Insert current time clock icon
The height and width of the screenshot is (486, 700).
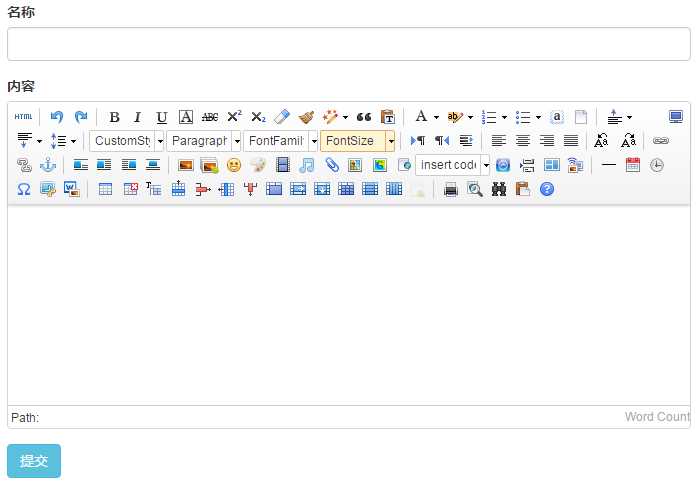pos(657,165)
